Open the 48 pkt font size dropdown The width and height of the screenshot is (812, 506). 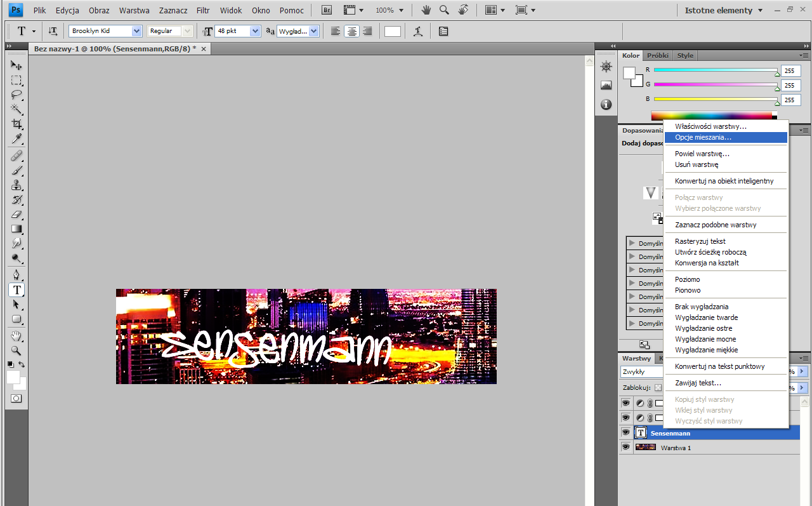(x=256, y=31)
